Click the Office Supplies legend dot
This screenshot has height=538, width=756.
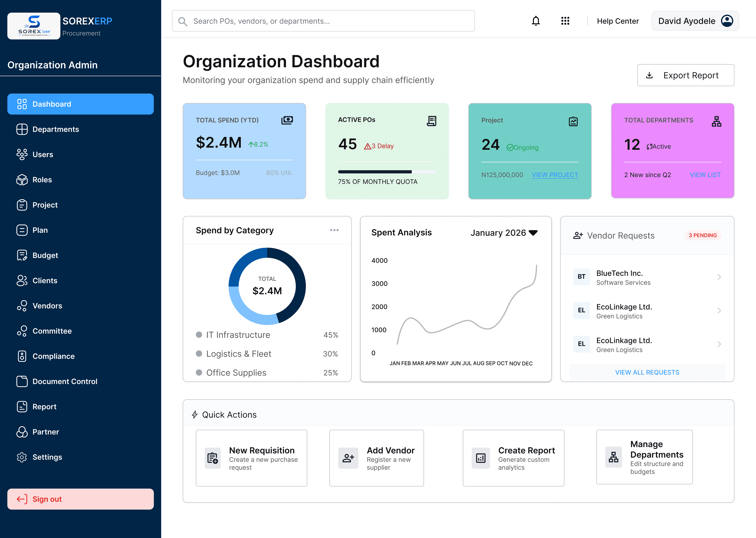199,372
